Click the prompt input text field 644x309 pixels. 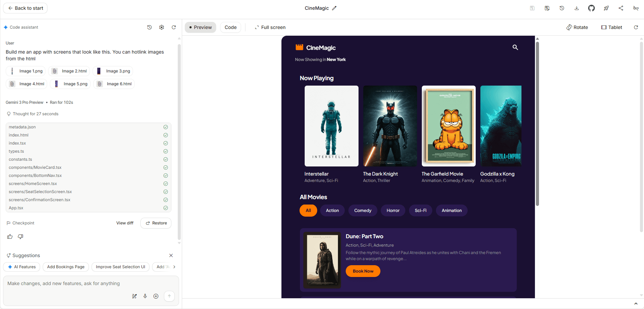(67, 284)
